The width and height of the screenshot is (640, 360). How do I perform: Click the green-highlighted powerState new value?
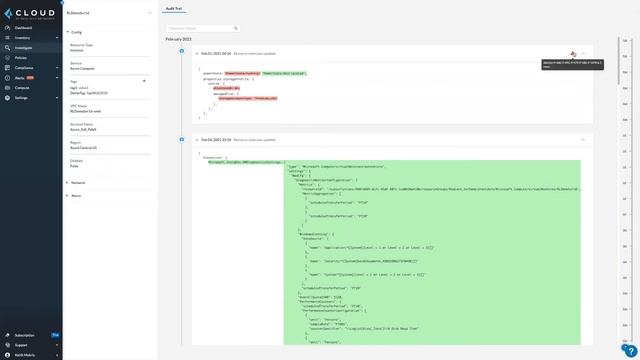[x=284, y=73]
